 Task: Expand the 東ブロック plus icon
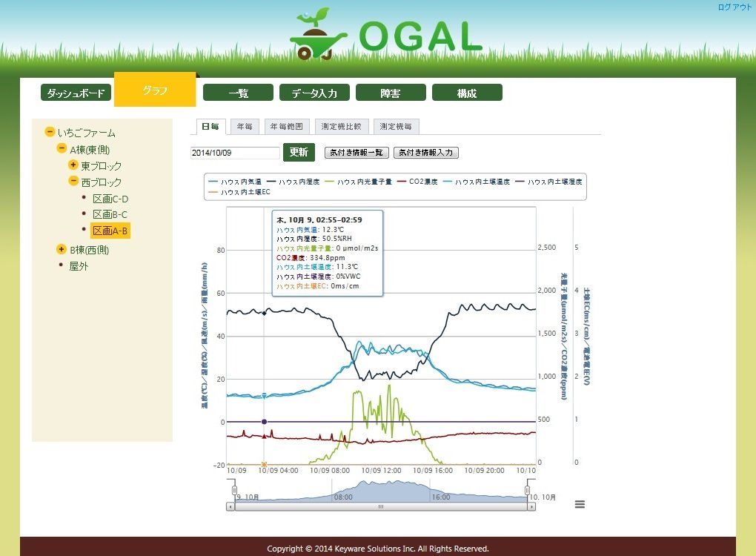(x=73, y=165)
